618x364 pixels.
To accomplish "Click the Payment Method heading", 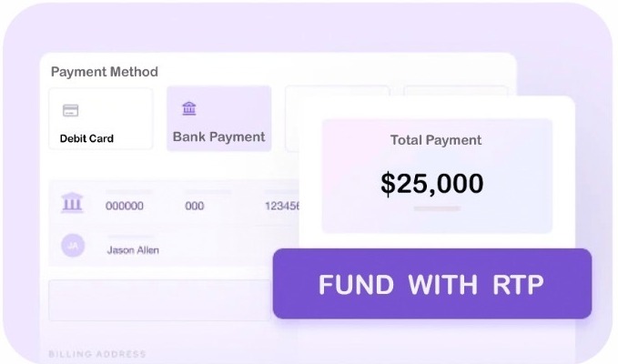I will coord(104,72).
